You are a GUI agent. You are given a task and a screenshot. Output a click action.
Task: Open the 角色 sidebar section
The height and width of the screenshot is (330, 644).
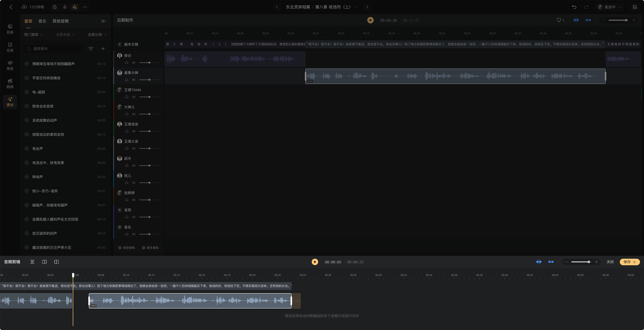[x=10, y=66]
